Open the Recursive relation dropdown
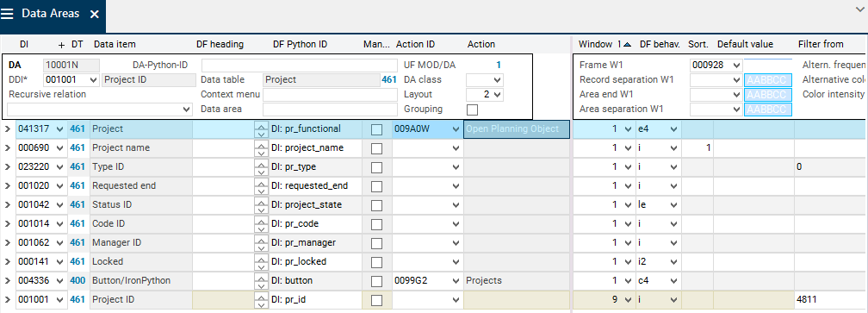Viewport: 868px width, 313px height. (100, 110)
